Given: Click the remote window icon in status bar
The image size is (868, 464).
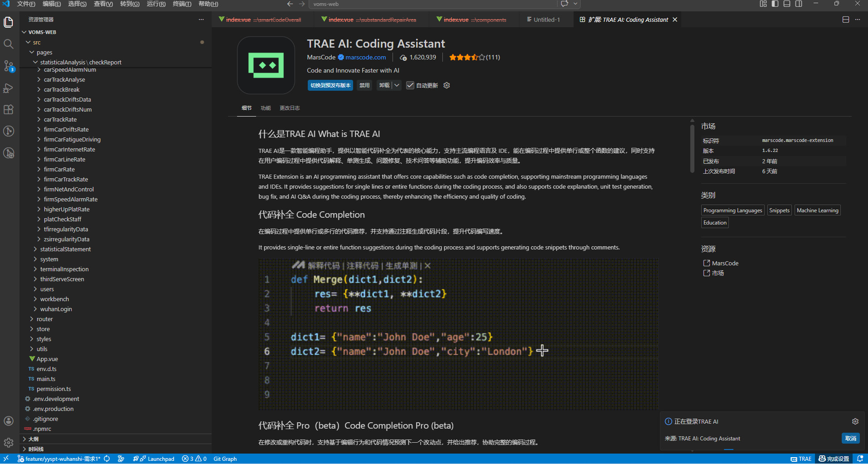Looking at the screenshot, I should (6, 459).
